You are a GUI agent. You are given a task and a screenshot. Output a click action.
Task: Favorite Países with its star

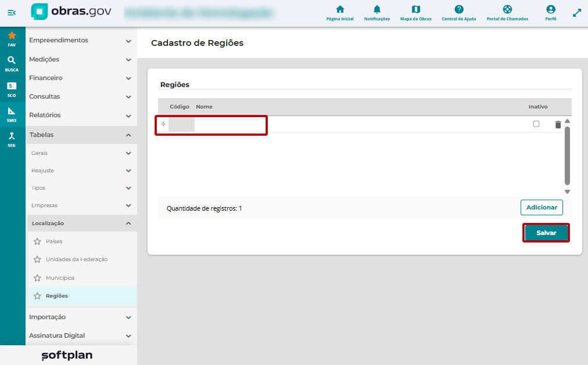pyautogui.click(x=37, y=241)
